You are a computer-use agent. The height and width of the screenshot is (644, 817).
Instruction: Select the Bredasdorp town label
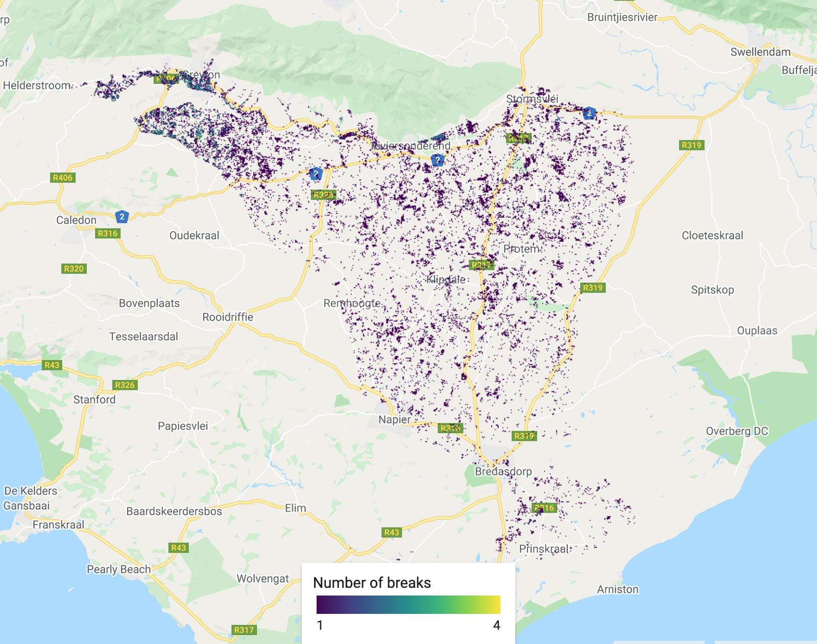tap(503, 471)
